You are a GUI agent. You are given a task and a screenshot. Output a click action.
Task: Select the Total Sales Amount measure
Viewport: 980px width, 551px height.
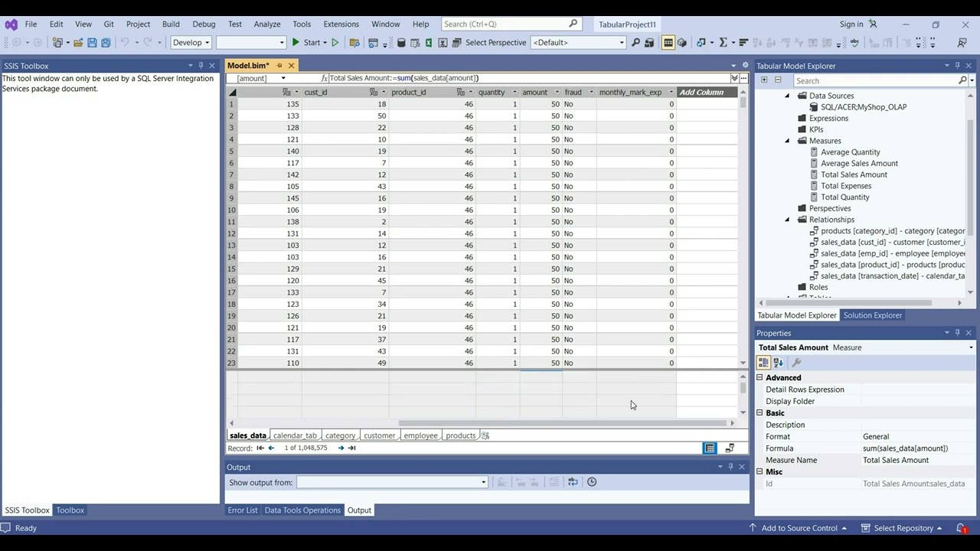click(x=854, y=174)
